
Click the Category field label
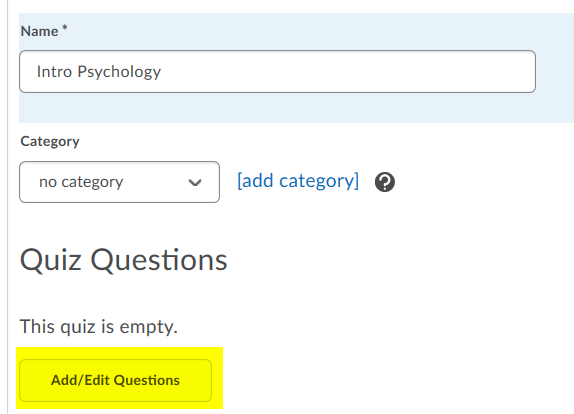[50, 141]
